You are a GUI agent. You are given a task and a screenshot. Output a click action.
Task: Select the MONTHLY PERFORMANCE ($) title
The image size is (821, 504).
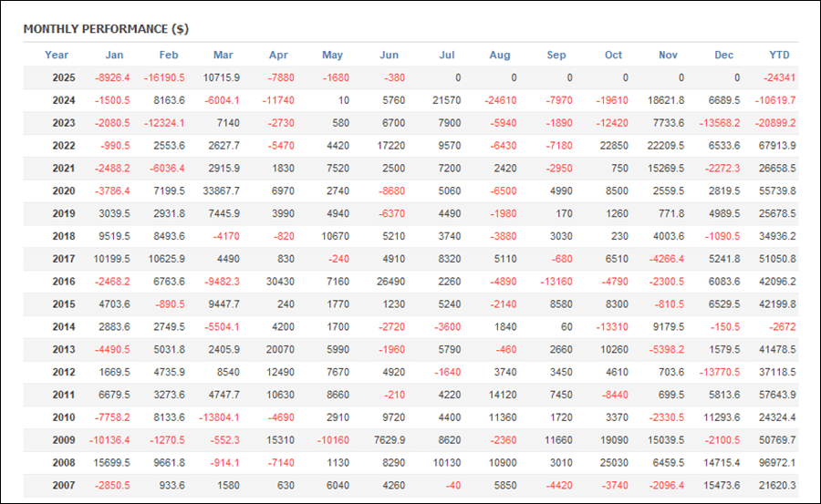click(x=106, y=29)
